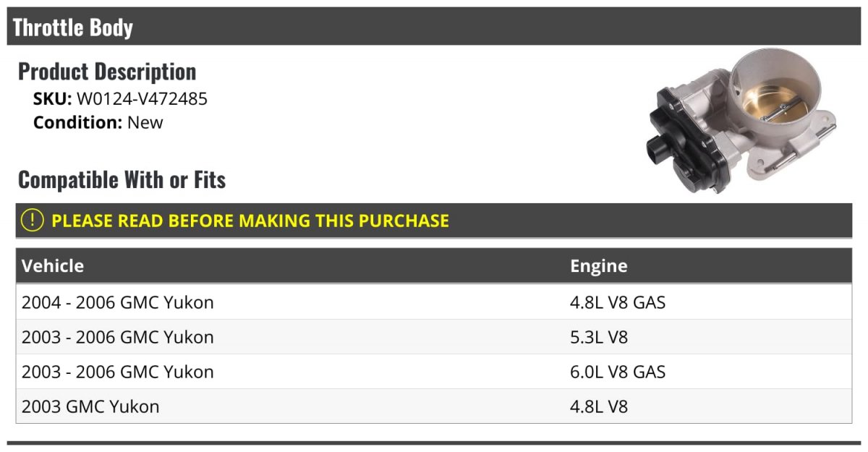Select the Throttle Body header title

pyautogui.click(x=73, y=27)
